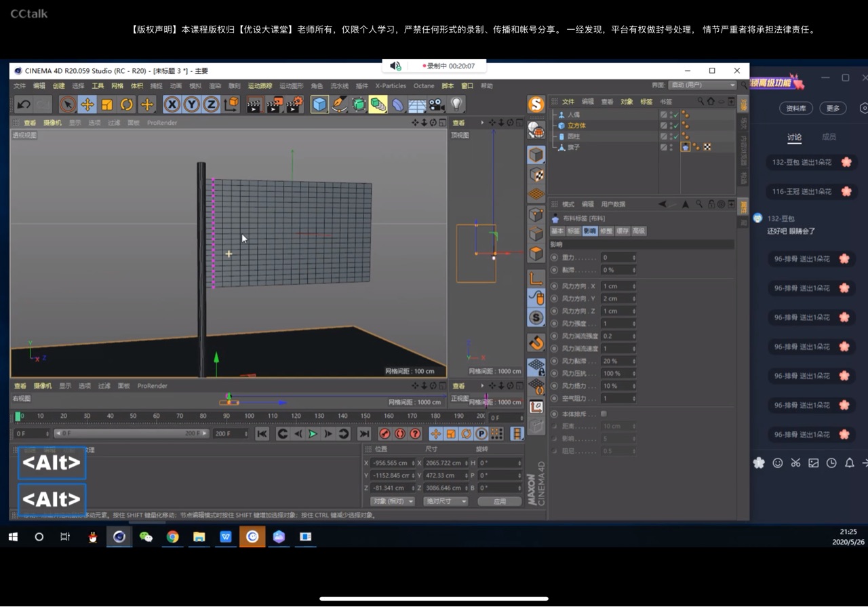Screen dimensions: 868x607
Task: Toggle the 重力 animation radio dot
Action: pyautogui.click(x=555, y=258)
